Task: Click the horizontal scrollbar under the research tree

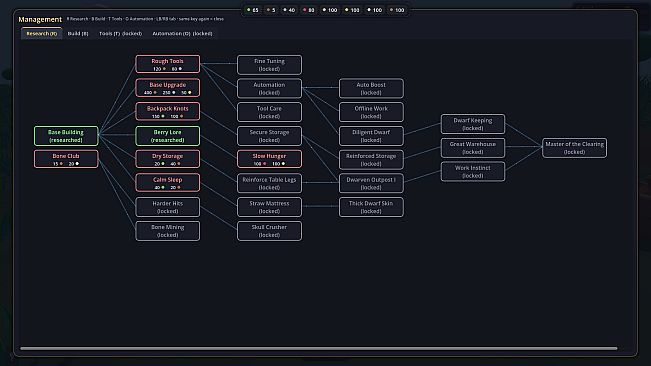Action: (319, 349)
